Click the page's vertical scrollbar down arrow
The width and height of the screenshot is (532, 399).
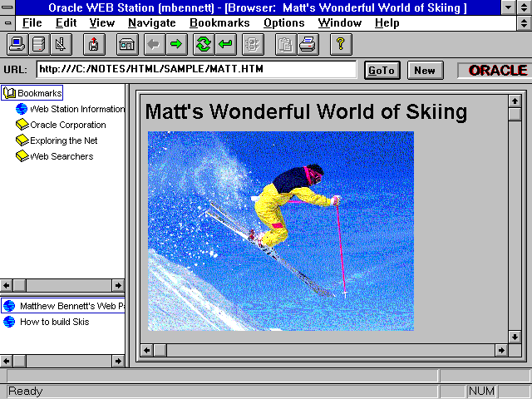515,337
